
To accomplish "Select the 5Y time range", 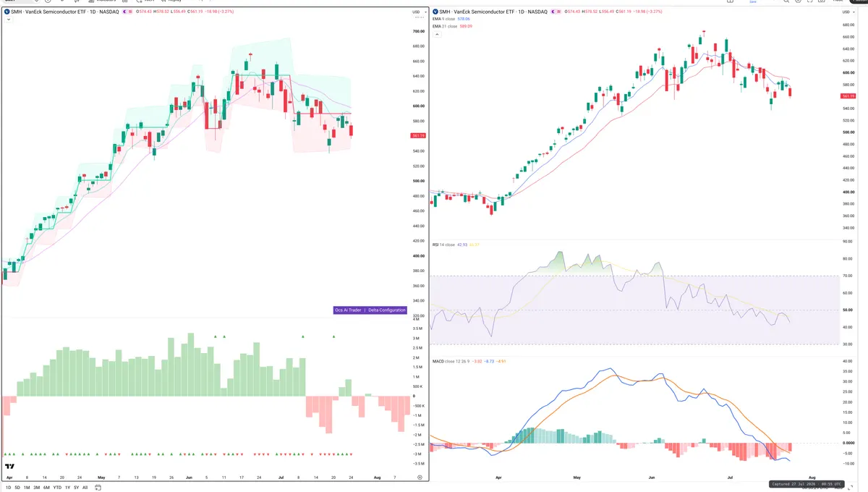I will click(x=76, y=488).
